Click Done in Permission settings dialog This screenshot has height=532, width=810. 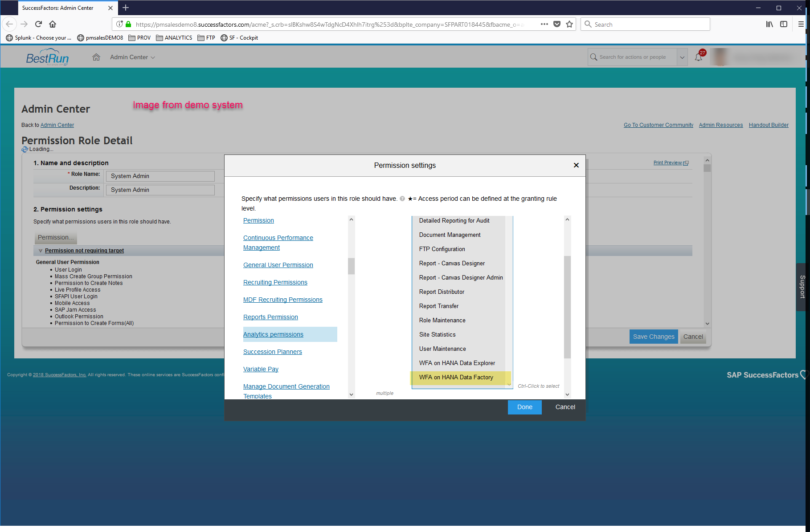point(524,407)
